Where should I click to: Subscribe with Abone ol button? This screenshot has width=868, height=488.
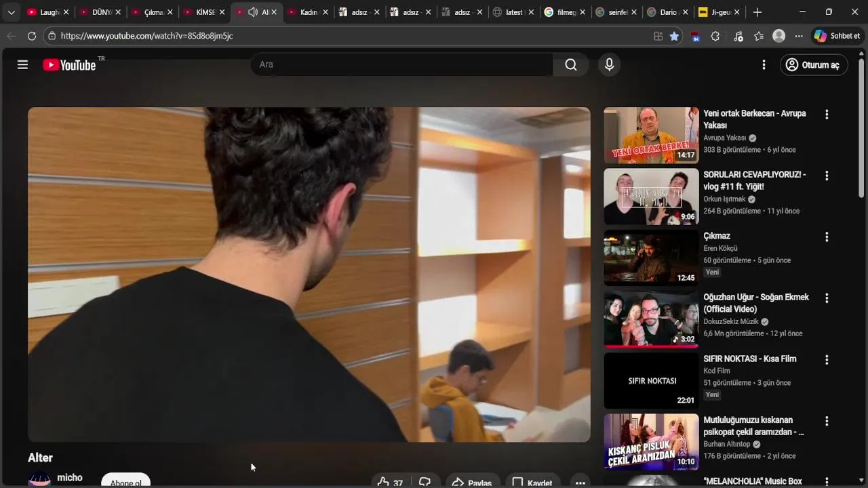tap(125, 481)
